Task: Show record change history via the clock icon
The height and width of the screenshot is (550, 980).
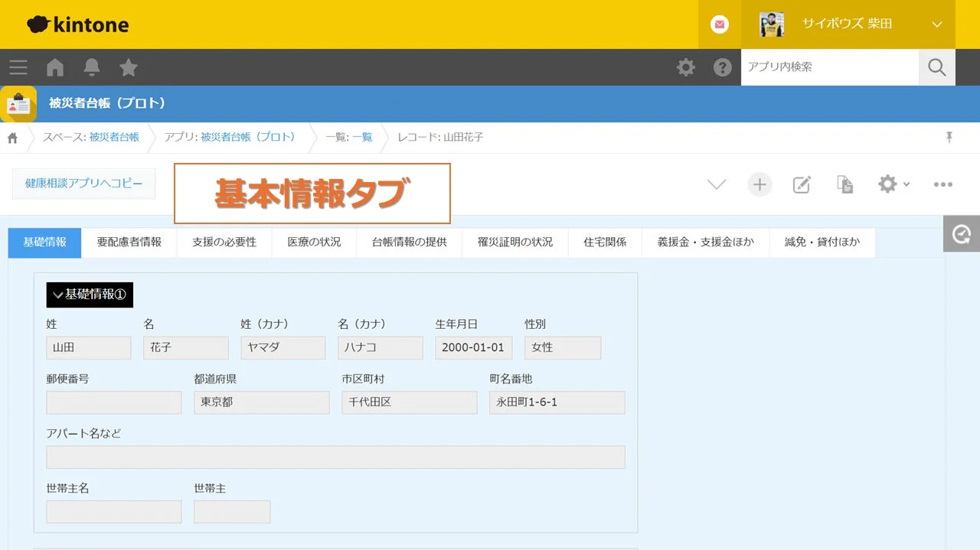Action: tap(962, 233)
